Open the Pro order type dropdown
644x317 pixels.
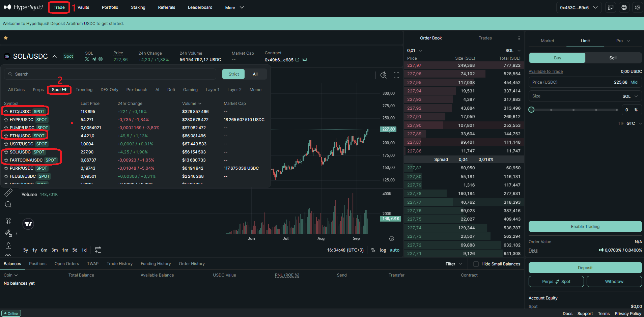tap(623, 41)
